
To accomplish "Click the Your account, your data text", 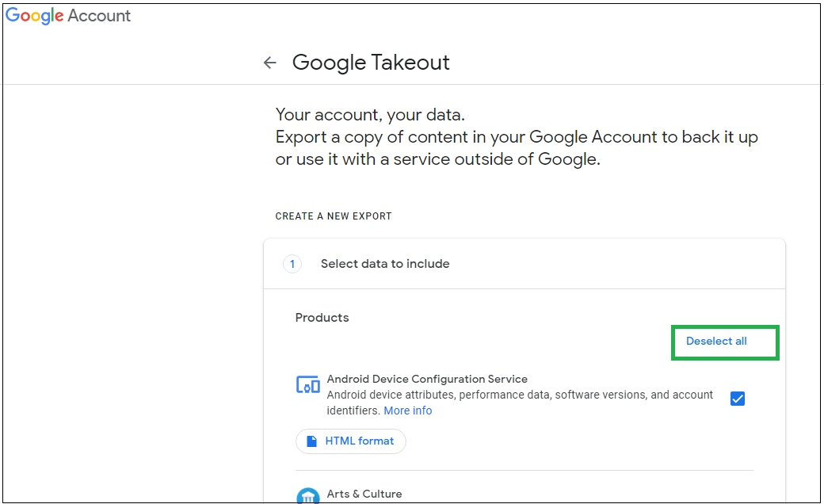I will (x=370, y=115).
